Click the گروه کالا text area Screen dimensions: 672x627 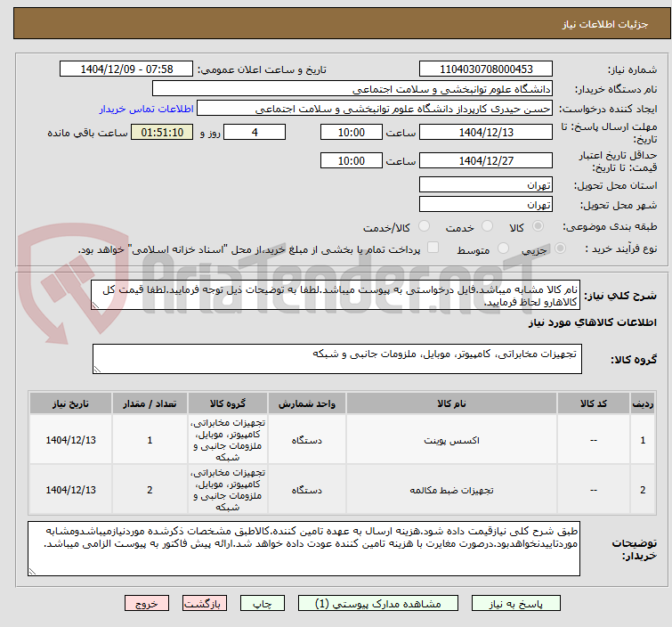coord(336,359)
